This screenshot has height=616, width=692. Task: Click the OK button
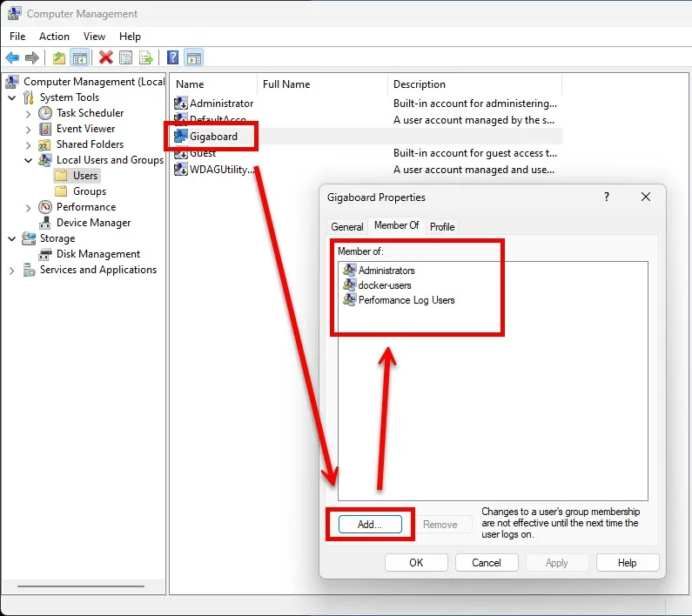click(x=416, y=563)
